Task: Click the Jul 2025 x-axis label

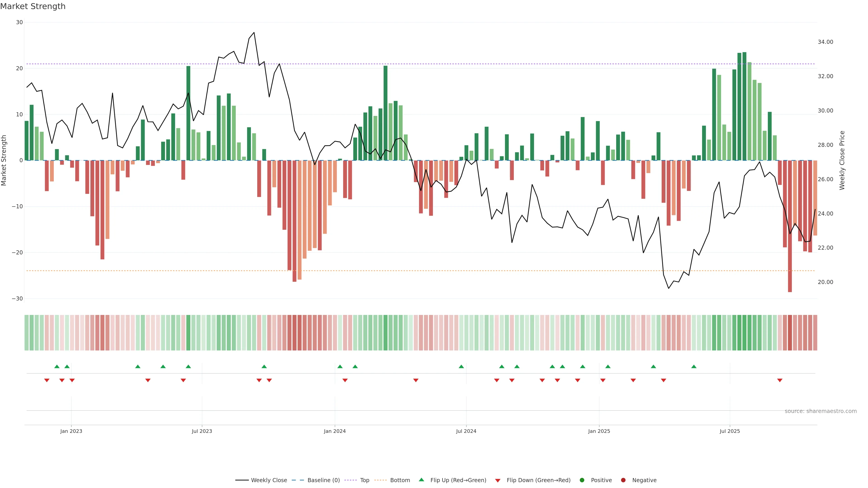Action: tap(729, 431)
